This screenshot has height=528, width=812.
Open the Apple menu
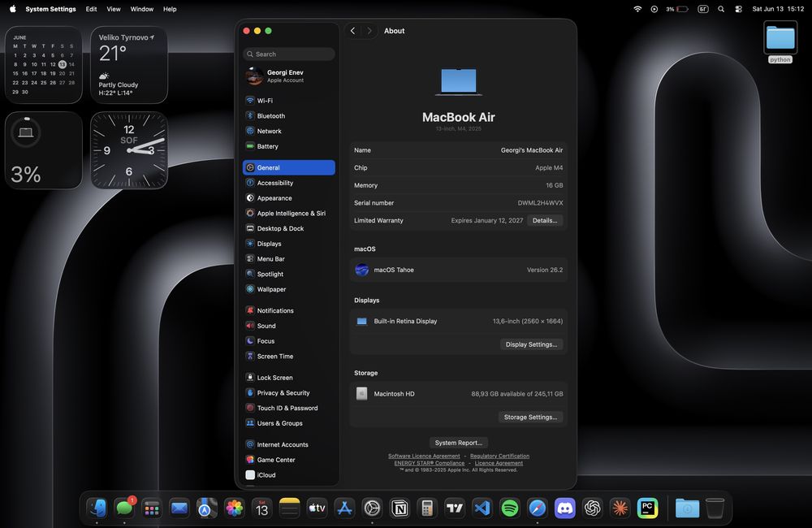[12, 9]
